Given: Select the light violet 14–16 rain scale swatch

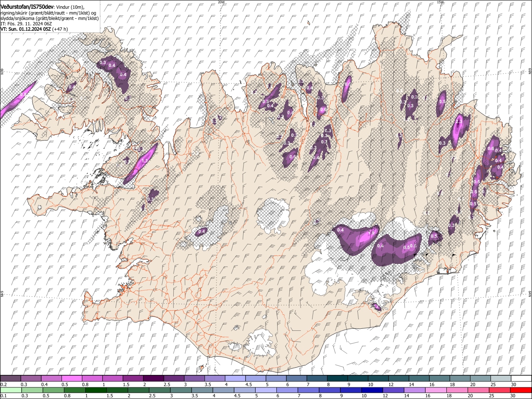Looking at the screenshot, I should pos(415,390).
